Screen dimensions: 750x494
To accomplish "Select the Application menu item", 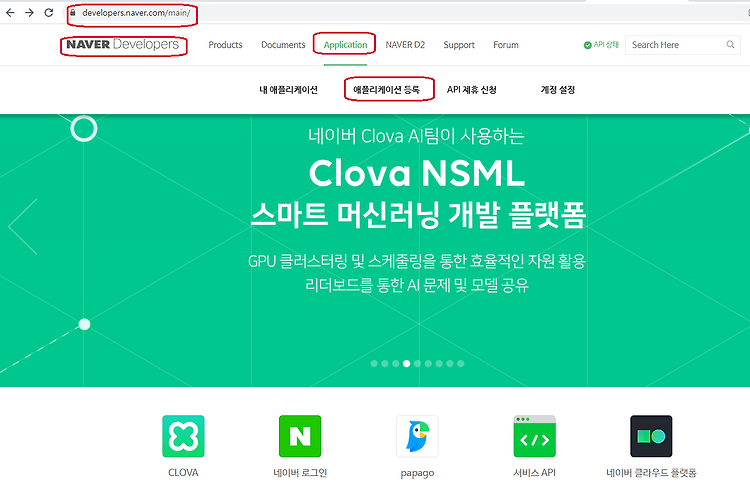I will [345, 45].
